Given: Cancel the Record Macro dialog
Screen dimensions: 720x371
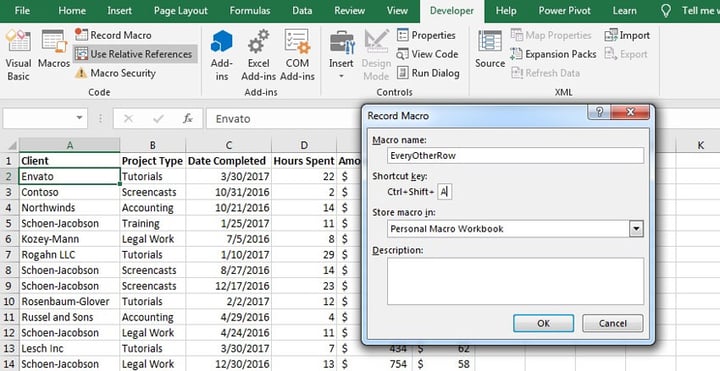Looking at the screenshot, I should (x=613, y=323).
